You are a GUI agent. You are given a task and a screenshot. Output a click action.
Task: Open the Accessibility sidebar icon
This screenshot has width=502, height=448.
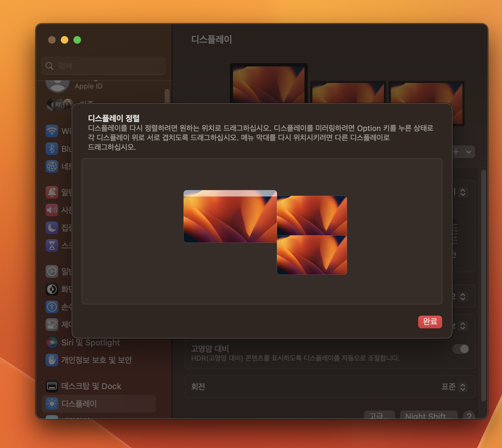(52, 307)
